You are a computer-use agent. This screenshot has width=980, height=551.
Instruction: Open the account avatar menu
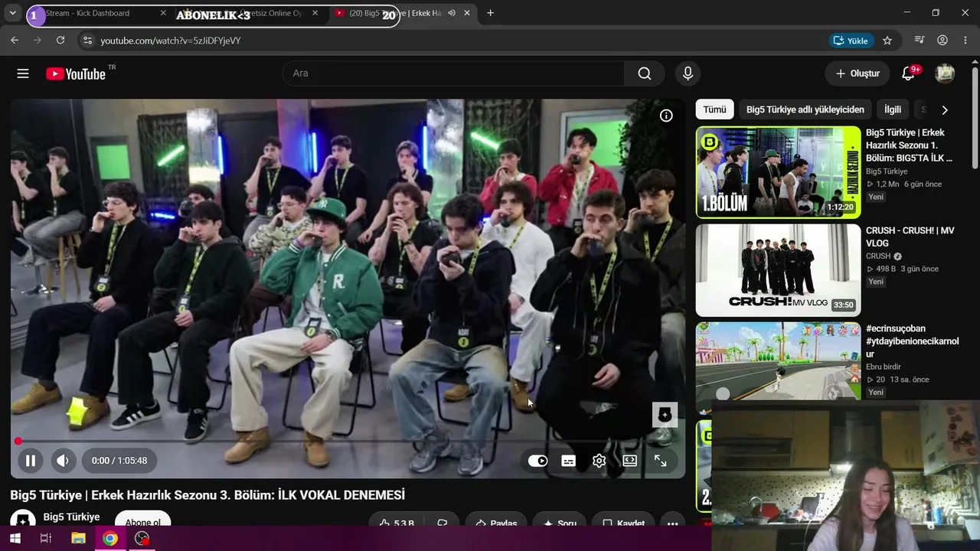tap(945, 73)
